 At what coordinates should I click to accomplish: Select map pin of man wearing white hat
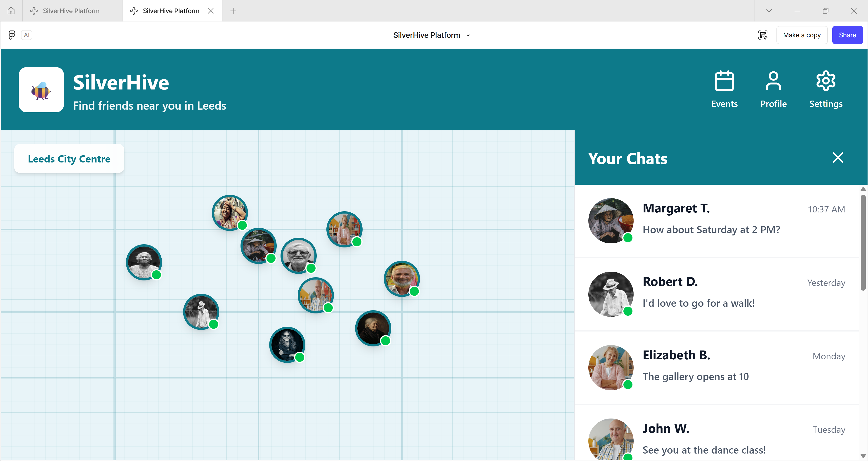(x=201, y=312)
